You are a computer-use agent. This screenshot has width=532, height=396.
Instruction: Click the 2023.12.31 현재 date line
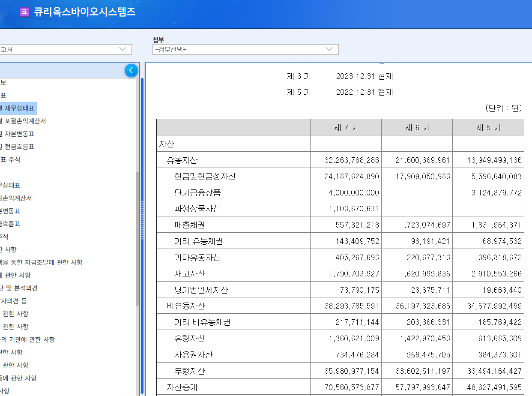tap(365, 76)
